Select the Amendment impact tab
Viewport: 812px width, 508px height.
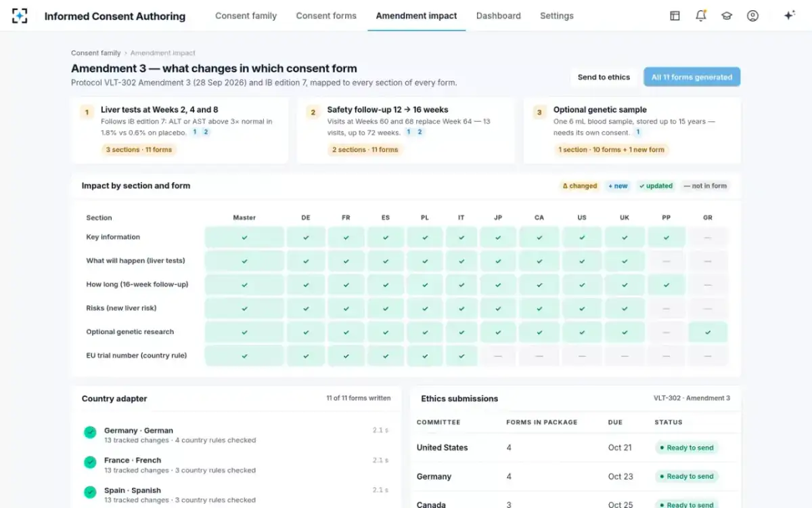coord(416,16)
